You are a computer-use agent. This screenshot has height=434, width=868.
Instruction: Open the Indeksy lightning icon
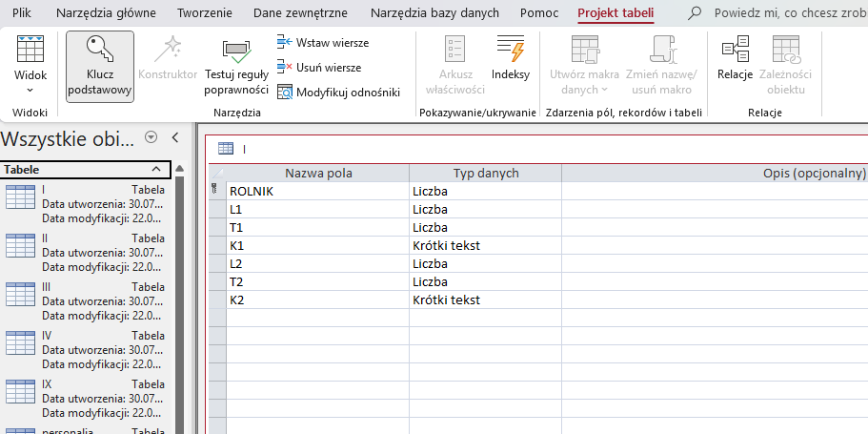pos(511,52)
